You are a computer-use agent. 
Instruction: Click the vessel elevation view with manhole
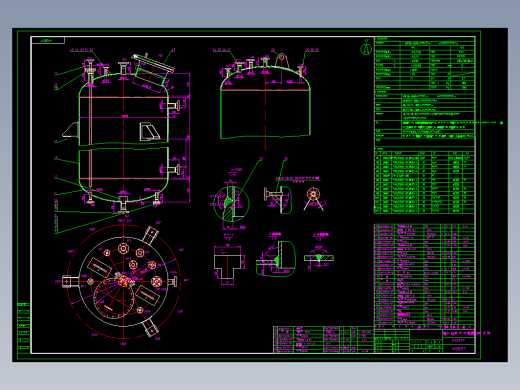click(123, 133)
